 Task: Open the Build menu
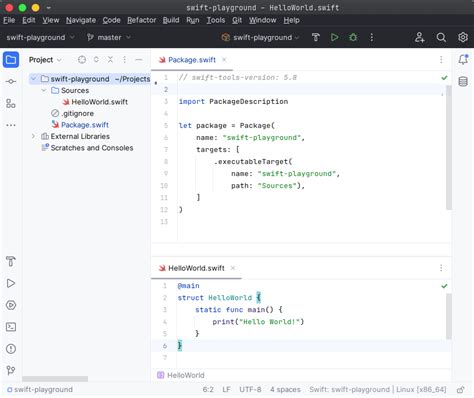171,20
